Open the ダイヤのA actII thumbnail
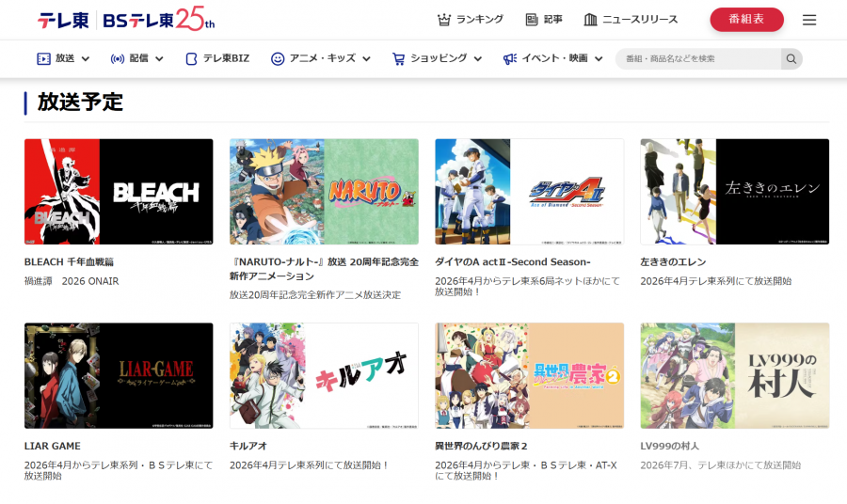This screenshot has height=504, width=847. tap(529, 192)
